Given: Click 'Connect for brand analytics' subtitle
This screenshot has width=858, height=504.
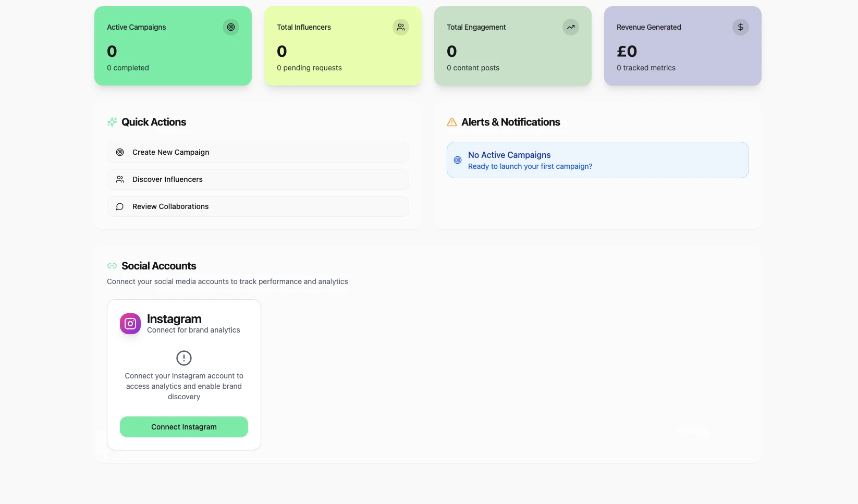Looking at the screenshot, I should pos(193,330).
